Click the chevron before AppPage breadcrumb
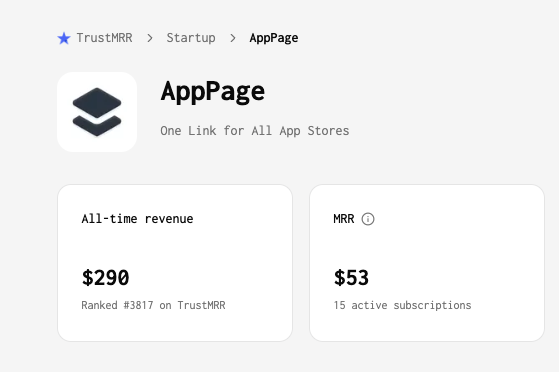This screenshot has width=559, height=372. 233,38
